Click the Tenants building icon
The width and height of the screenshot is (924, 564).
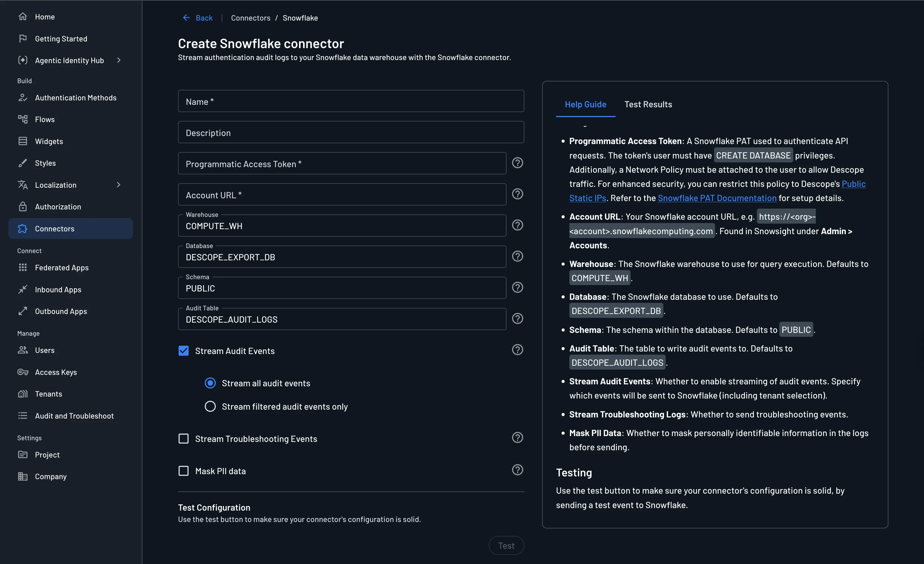(23, 394)
